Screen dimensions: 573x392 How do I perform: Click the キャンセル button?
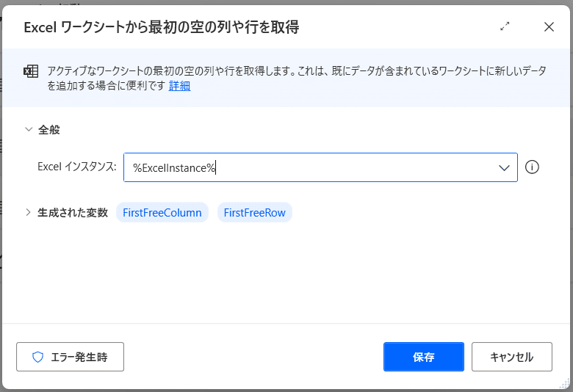coord(511,357)
